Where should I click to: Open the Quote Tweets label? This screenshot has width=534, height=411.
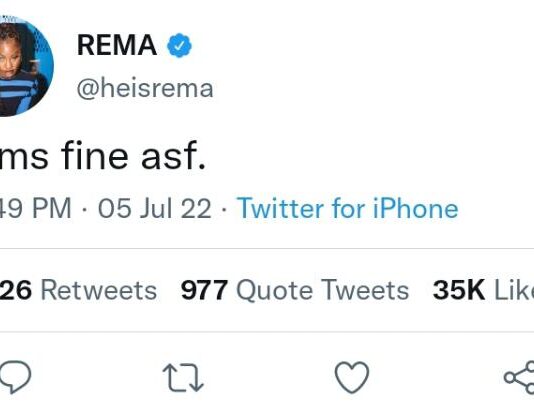pos(323,291)
